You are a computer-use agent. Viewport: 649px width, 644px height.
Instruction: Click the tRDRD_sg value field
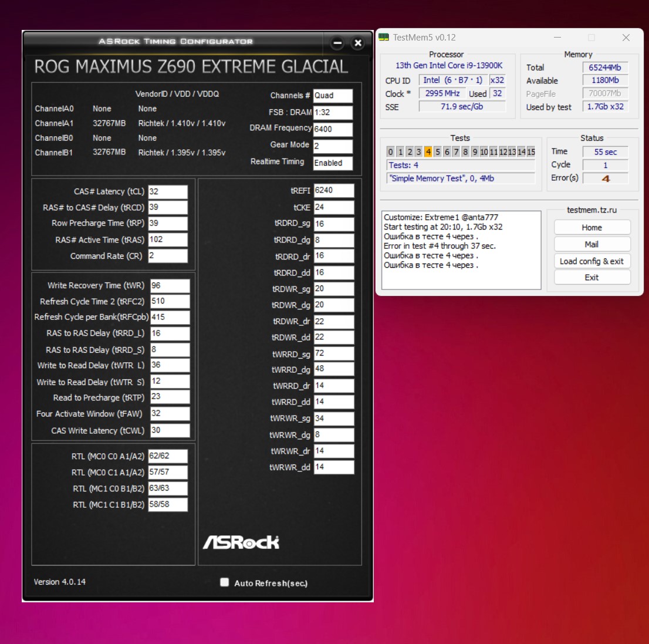point(334,224)
